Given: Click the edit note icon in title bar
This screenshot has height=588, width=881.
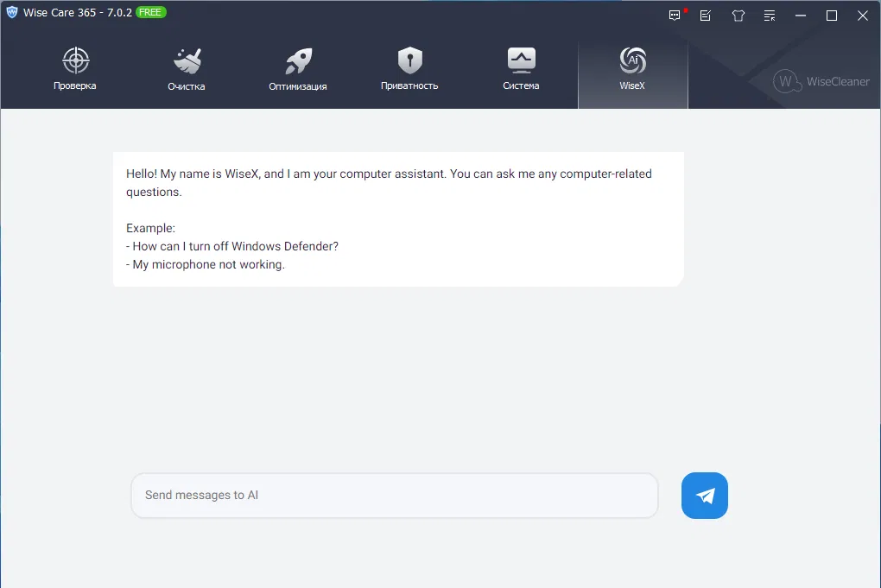Looking at the screenshot, I should tap(706, 16).
